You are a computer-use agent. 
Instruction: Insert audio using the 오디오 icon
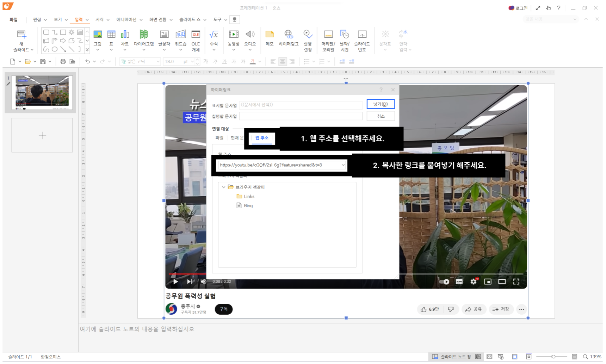click(250, 39)
